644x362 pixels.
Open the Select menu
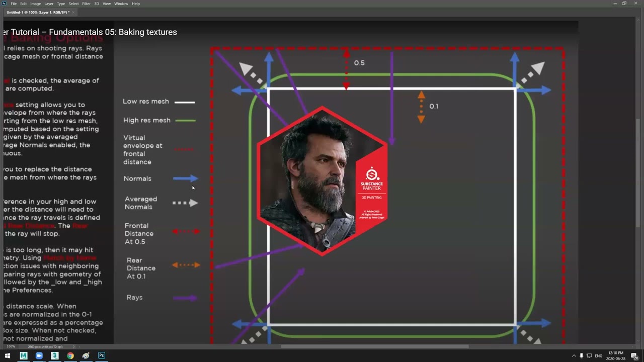(73, 4)
